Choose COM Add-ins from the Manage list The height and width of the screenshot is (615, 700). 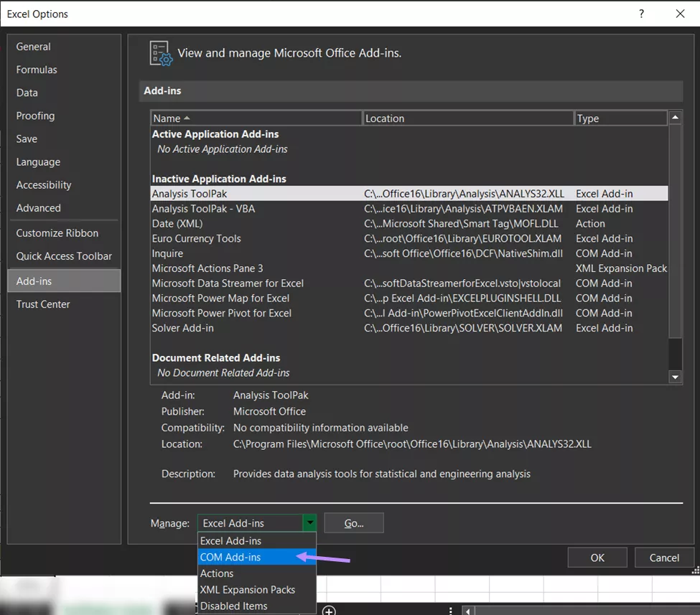[x=230, y=557]
